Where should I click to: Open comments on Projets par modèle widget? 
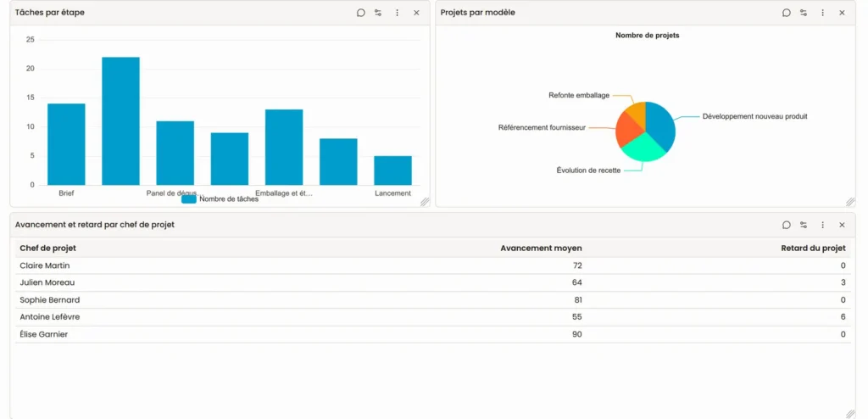coord(786,13)
